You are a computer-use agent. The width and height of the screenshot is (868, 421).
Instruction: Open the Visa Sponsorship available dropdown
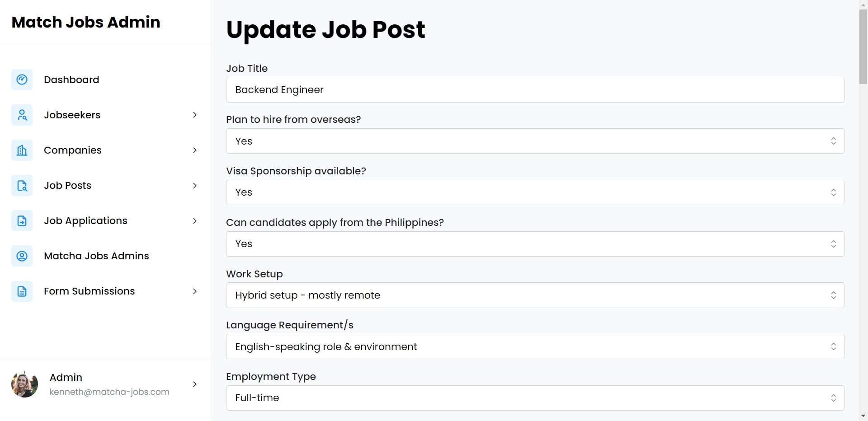point(535,192)
